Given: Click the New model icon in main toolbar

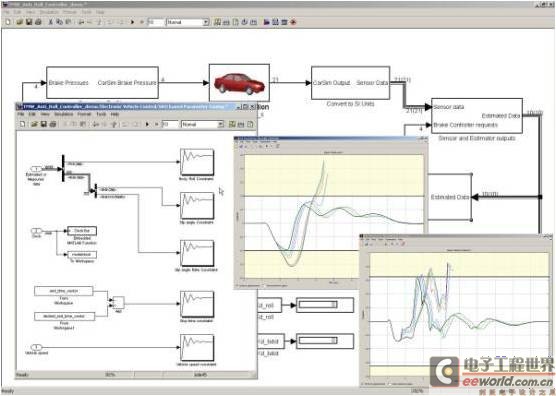Looking at the screenshot, I should (x=8, y=22).
